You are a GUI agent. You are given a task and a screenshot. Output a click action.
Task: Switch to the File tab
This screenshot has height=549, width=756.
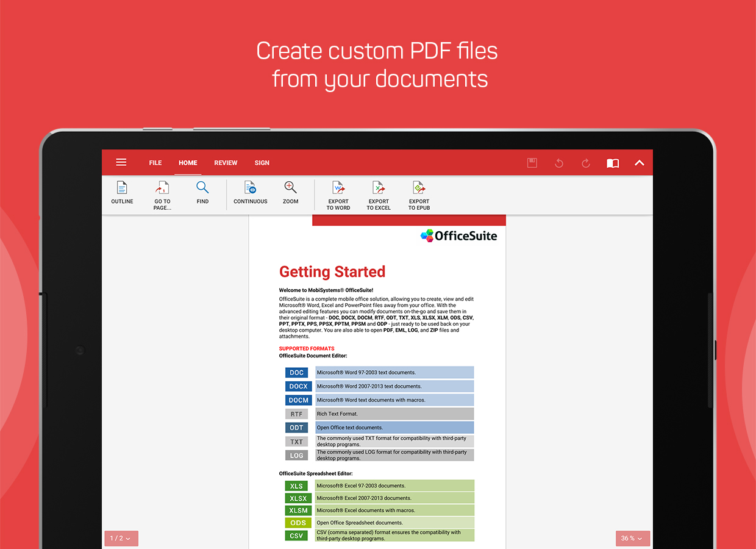[x=155, y=163]
